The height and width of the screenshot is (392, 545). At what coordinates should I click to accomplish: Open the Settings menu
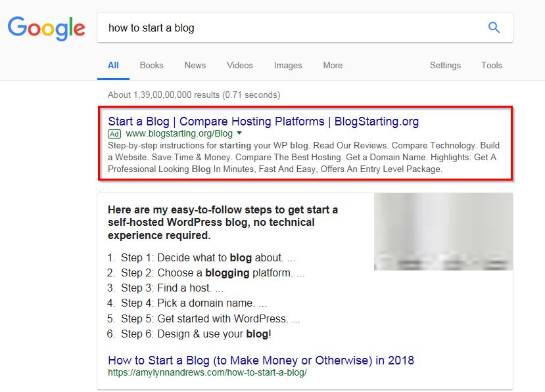pyautogui.click(x=445, y=65)
